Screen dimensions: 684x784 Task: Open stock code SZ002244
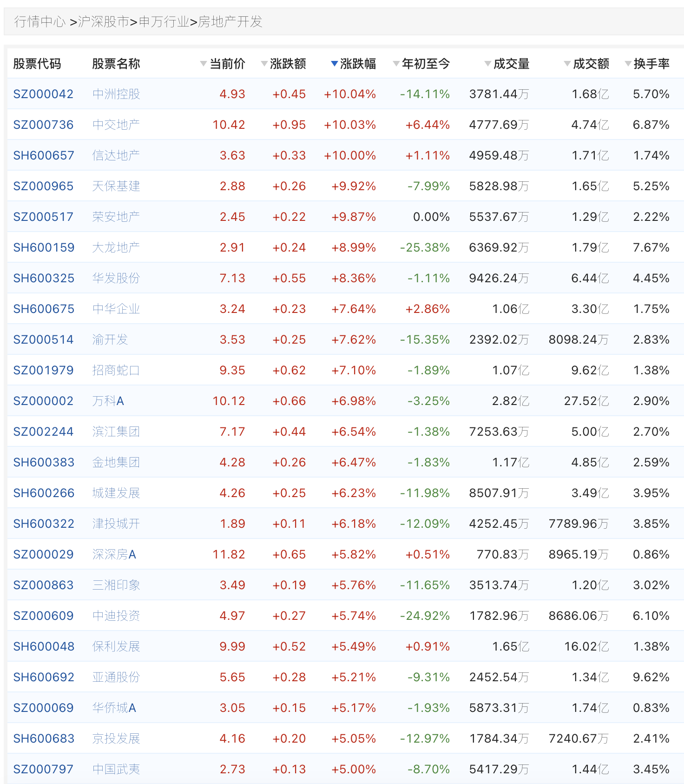click(x=43, y=432)
